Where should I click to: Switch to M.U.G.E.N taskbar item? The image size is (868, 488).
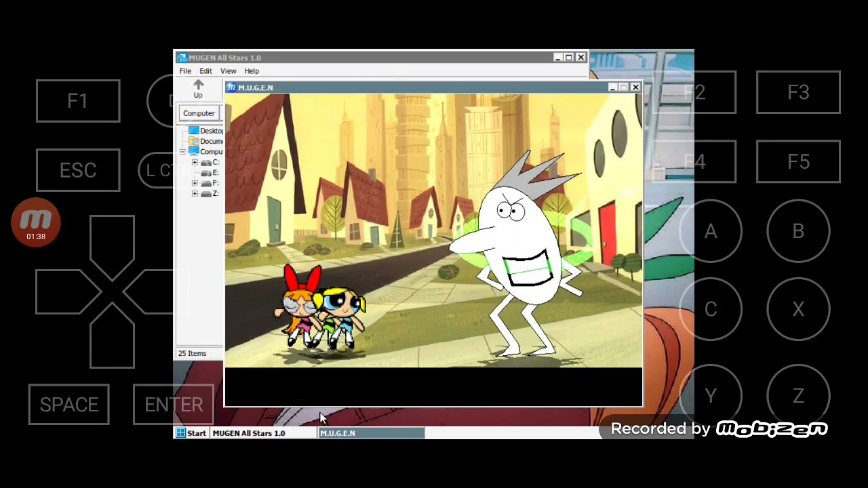[x=372, y=433]
